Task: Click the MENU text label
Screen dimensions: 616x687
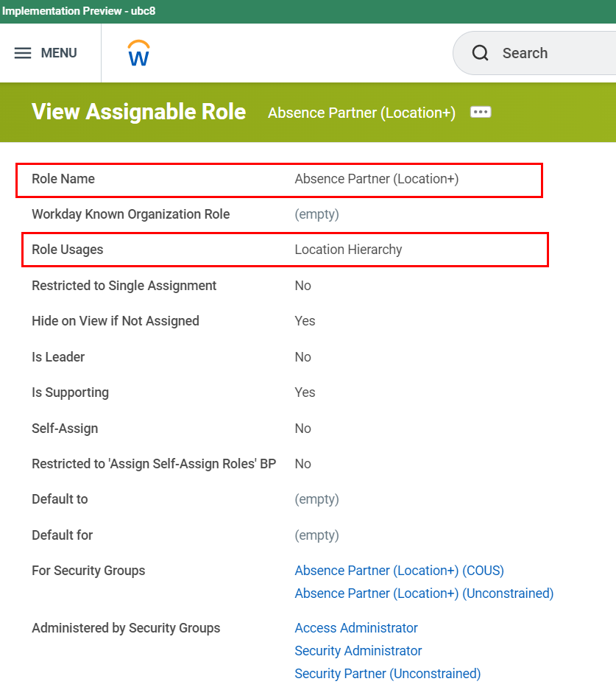Action: click(x=59, y=53)
